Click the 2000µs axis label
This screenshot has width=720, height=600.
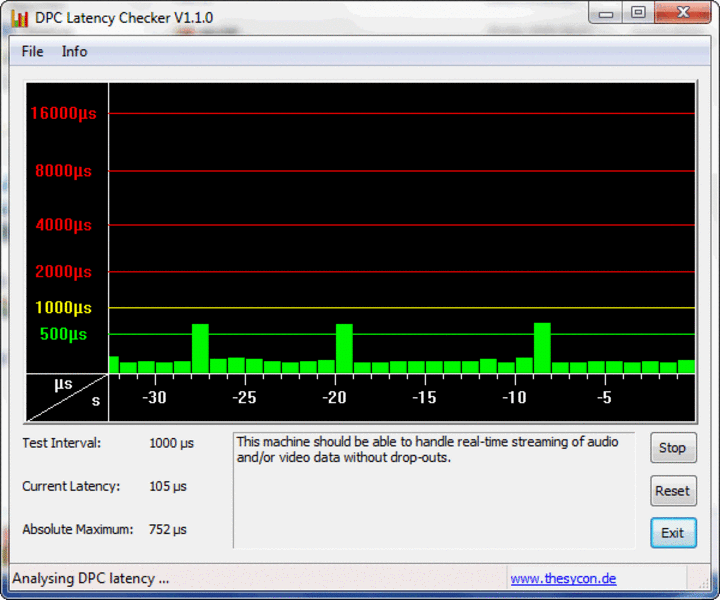tap(63, 272)
